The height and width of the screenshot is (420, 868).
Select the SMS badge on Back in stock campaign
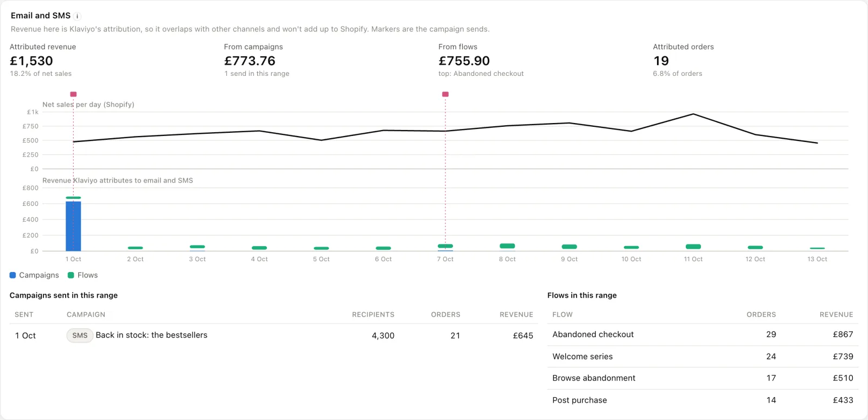pos(80,335)
